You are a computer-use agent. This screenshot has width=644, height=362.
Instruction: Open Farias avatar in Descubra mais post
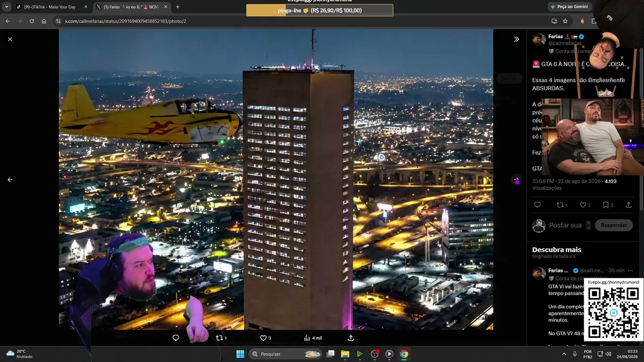click(539, 273)
